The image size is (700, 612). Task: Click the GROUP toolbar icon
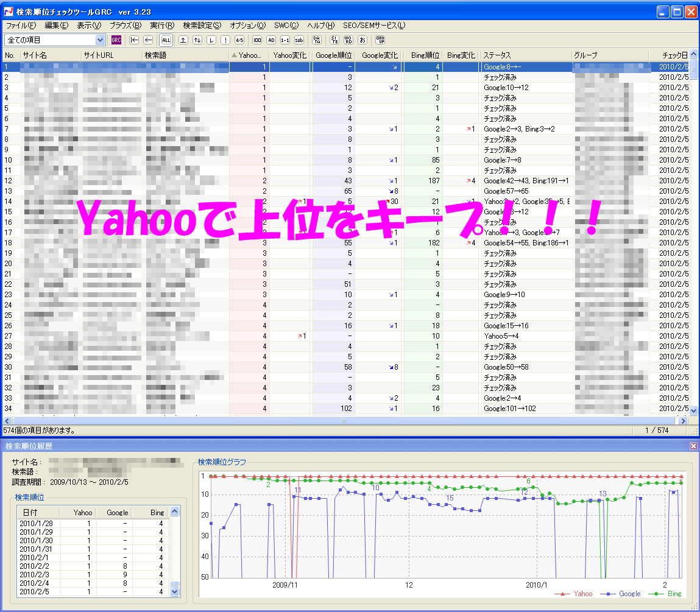click(x=380, y=40)
